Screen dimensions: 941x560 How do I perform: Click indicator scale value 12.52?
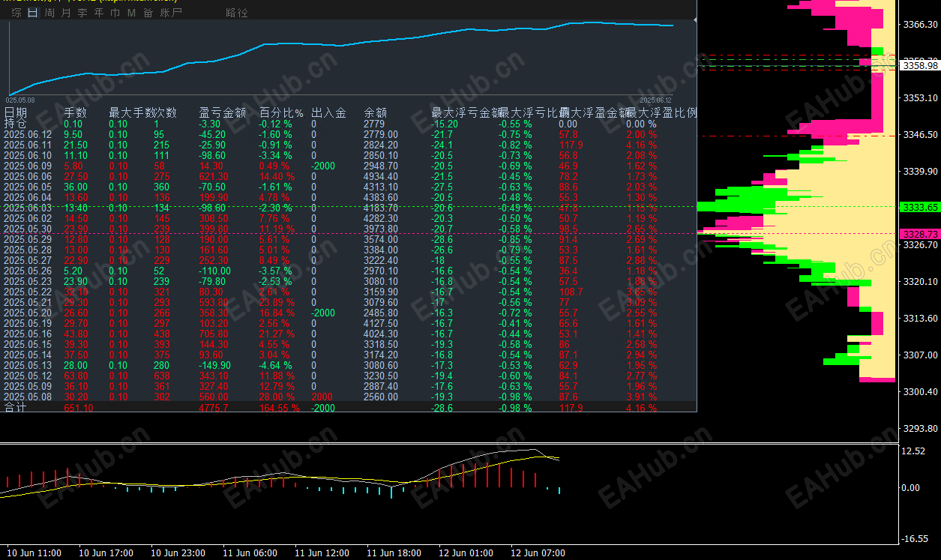913,451
